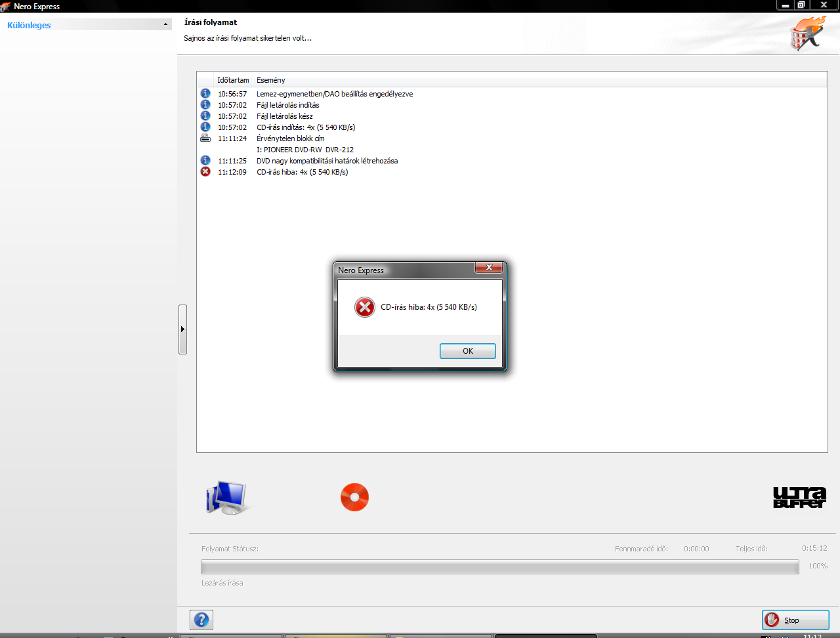Restore down the Nero Express main window

(x=801, y=5)
